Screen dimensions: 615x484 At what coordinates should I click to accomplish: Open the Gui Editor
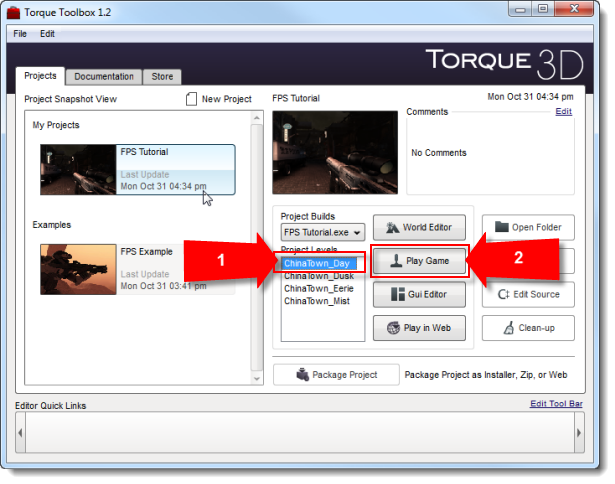click(x=419, y=294)
